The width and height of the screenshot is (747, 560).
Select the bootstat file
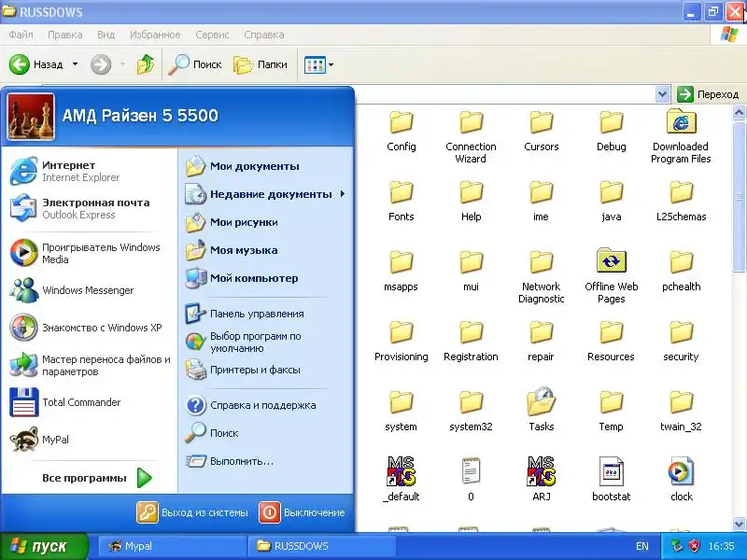(x=612, y=480)
